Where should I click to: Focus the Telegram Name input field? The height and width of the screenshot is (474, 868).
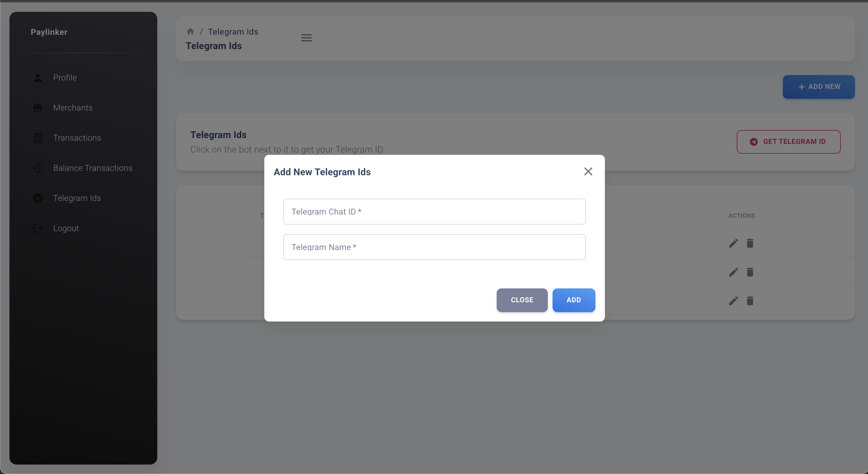pyautogui.click(x=434, y=247)
